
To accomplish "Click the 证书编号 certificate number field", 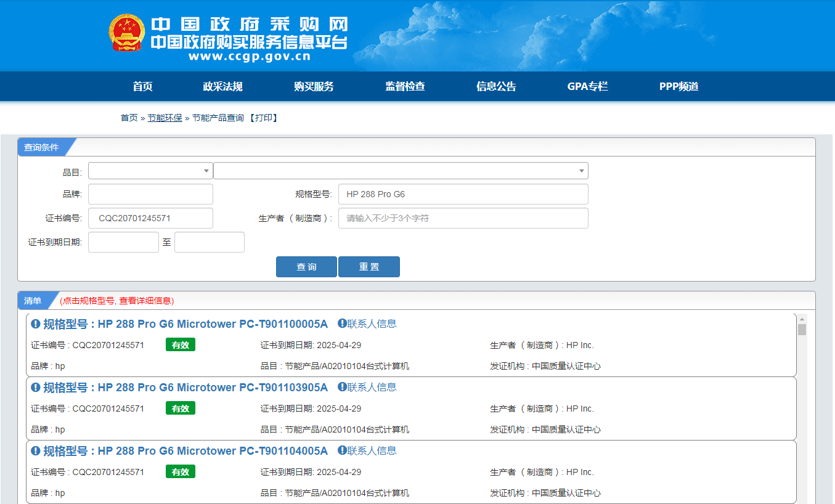I will point(150,218).
